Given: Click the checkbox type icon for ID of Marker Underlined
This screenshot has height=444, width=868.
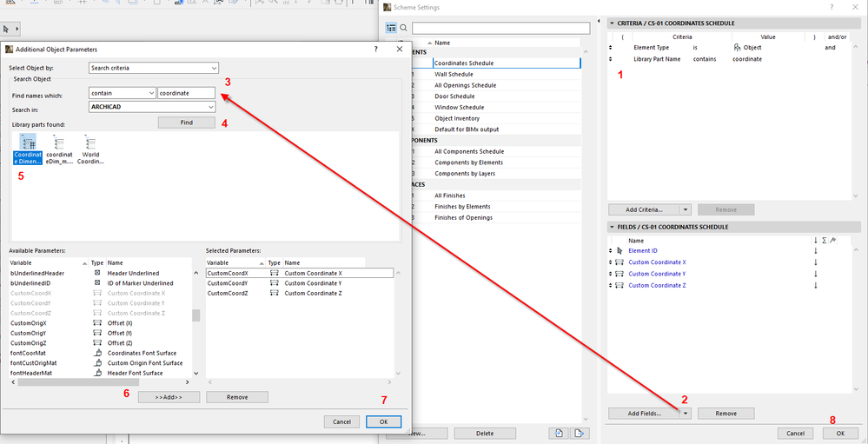Looking at the screenshot, I should pos(97,283).
